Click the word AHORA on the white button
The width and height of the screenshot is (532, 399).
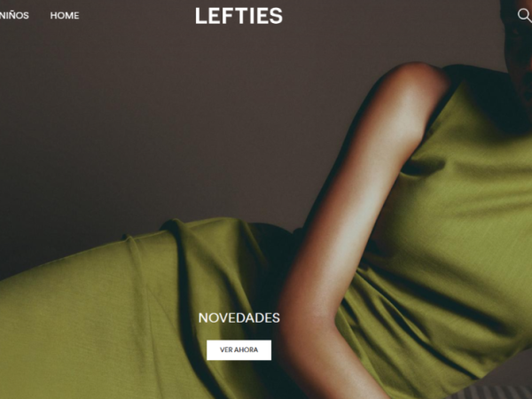[x=246, y=350]
